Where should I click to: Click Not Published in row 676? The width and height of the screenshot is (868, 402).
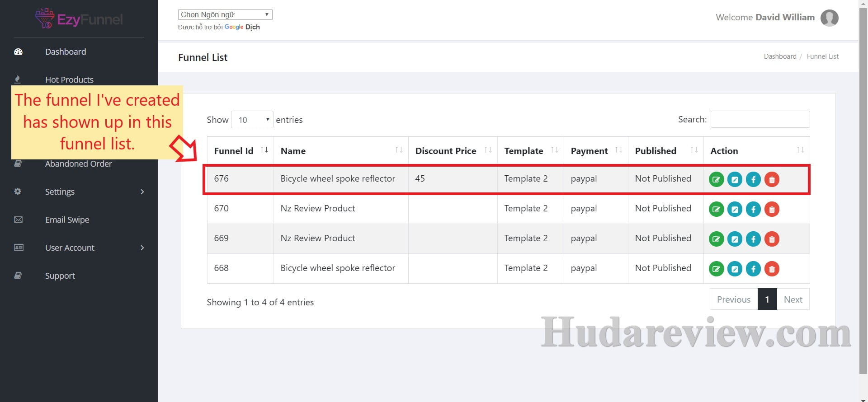(x=663, y=178)
